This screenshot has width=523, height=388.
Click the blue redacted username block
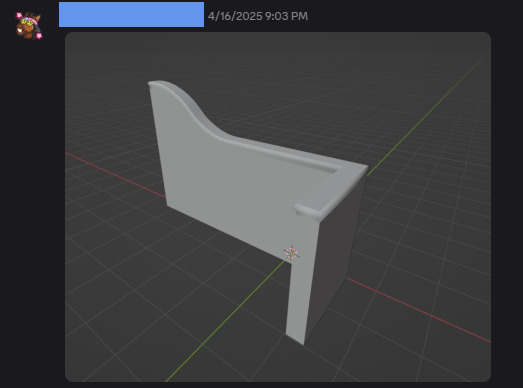(131, 14)
